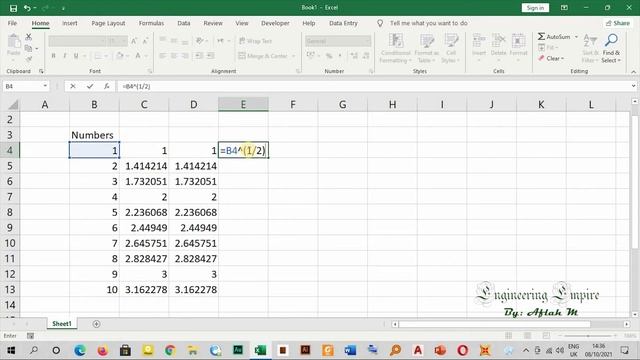The image size is (640, 360).
Task: Decrease font size with the smaller A
Action: (145, 41)
